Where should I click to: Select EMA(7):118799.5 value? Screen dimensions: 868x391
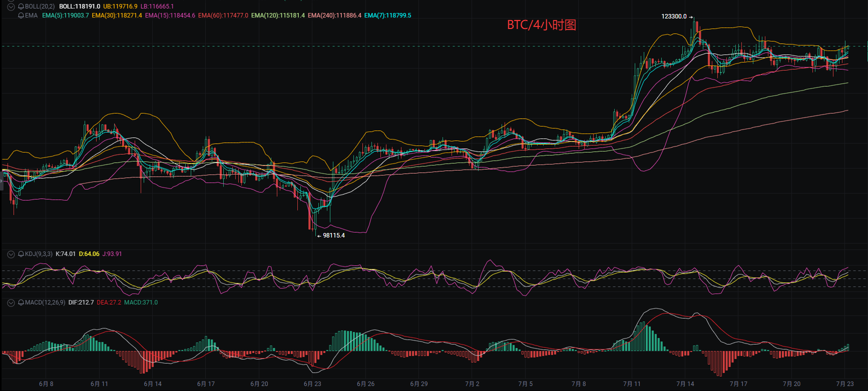pos(388,15)
